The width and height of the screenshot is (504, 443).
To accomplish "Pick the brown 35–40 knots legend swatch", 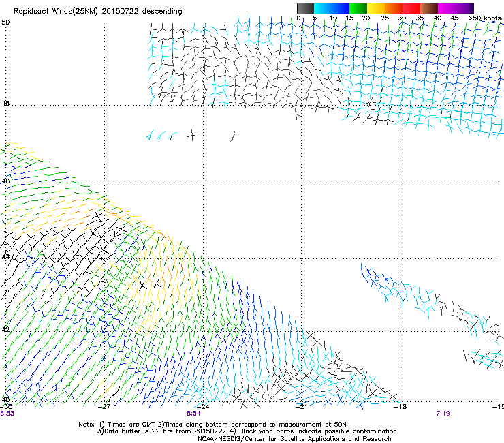I will 429,8.
